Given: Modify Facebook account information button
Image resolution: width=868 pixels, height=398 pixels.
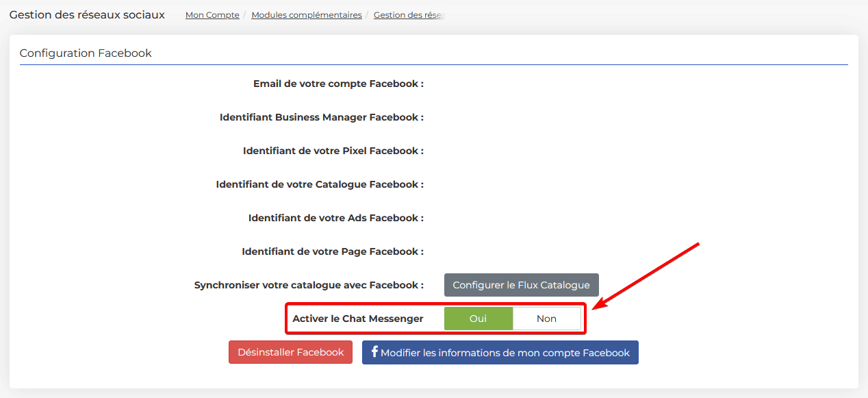Looking at the screenshot, I should [x=500, y=353].
